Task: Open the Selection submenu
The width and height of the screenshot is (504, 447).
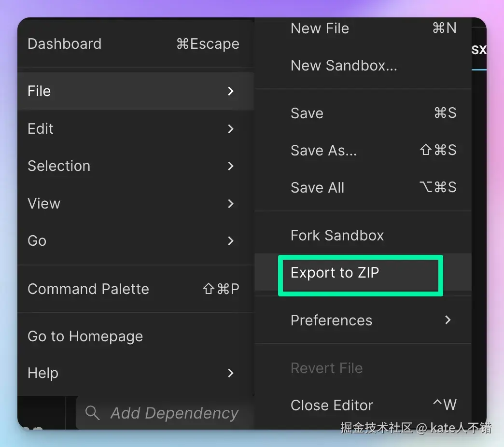Action: tap(133, 166)
